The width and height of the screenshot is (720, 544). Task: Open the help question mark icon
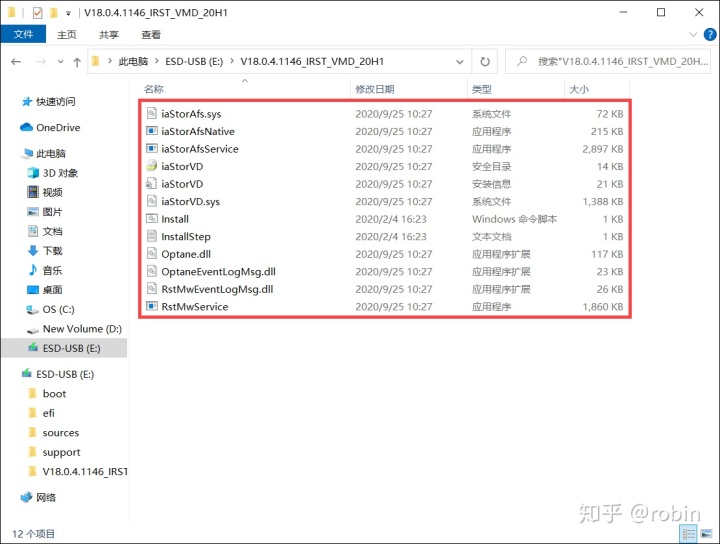coord(710,34)
